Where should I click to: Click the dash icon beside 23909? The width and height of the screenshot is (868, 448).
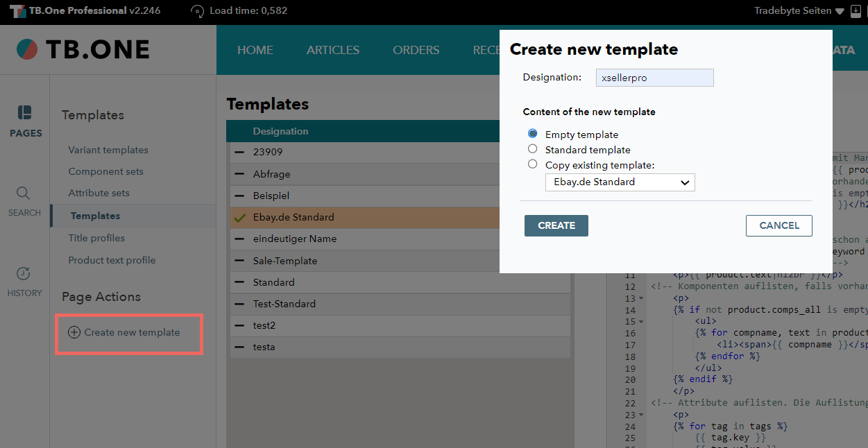point(240,152)
